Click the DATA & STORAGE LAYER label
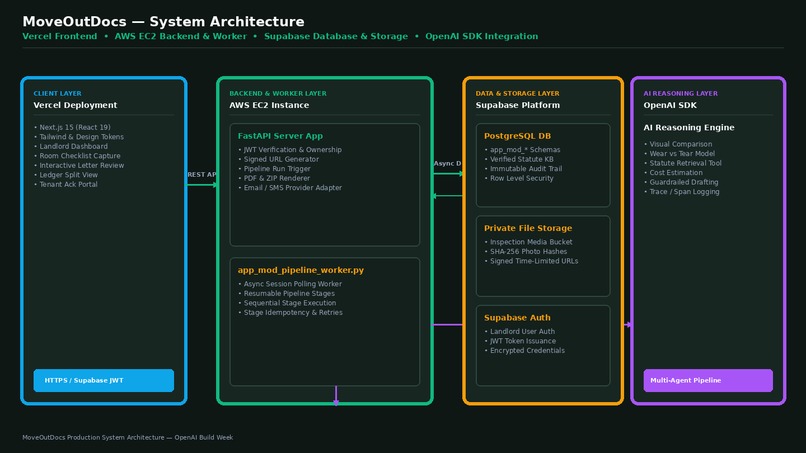This screenshot has width=806, height=453. (518, 94)
